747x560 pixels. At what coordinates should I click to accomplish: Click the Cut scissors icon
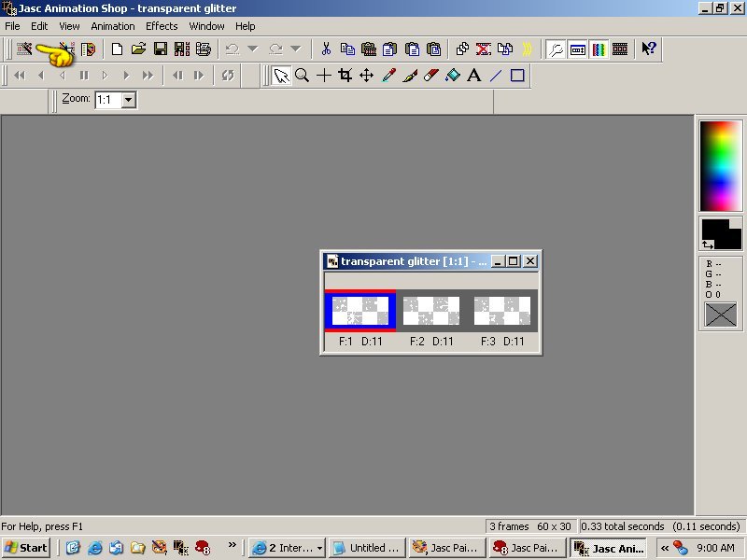coord(326,49)
